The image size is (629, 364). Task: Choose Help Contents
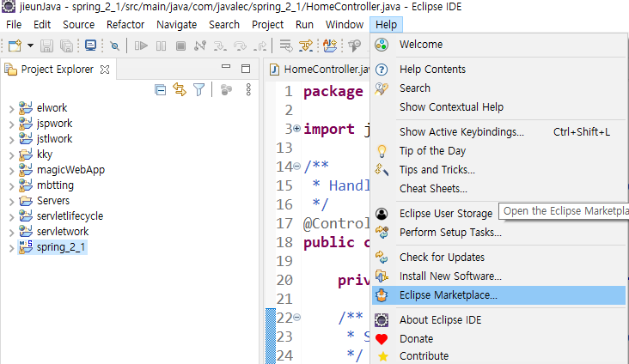click(498, 70)
